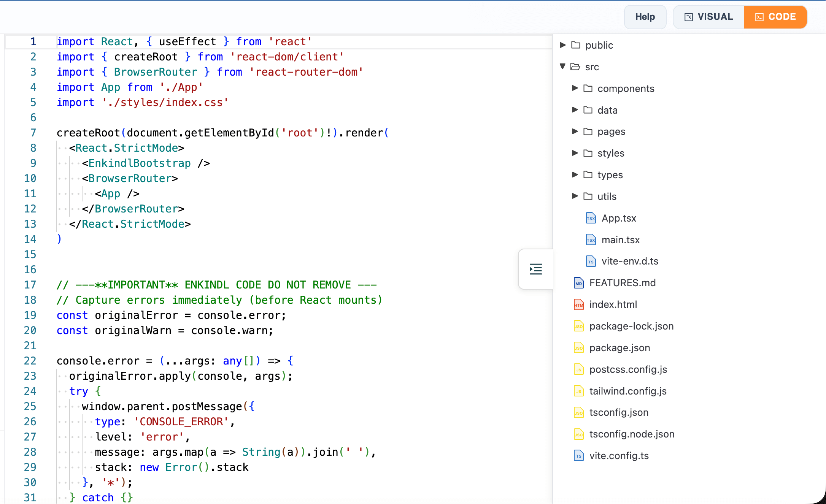Open main.tsx in the file tree
This screenshot has height=504, width=826.
(x=621, y=240)
